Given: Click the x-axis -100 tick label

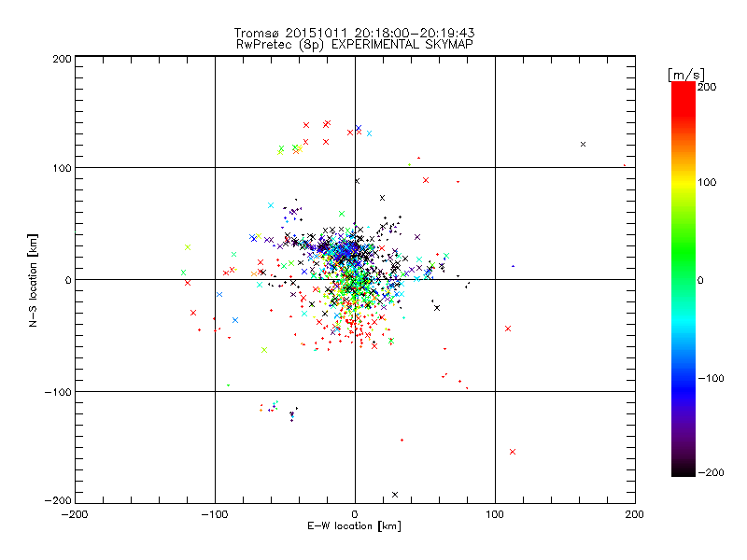Looking at the screenshot, I should click(x=215, y=514).
